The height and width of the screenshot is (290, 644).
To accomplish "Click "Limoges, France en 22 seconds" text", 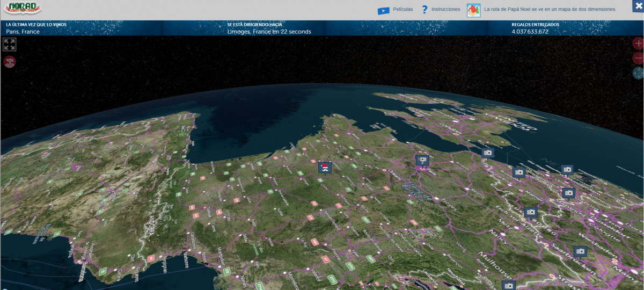I will tap(269, 32).
